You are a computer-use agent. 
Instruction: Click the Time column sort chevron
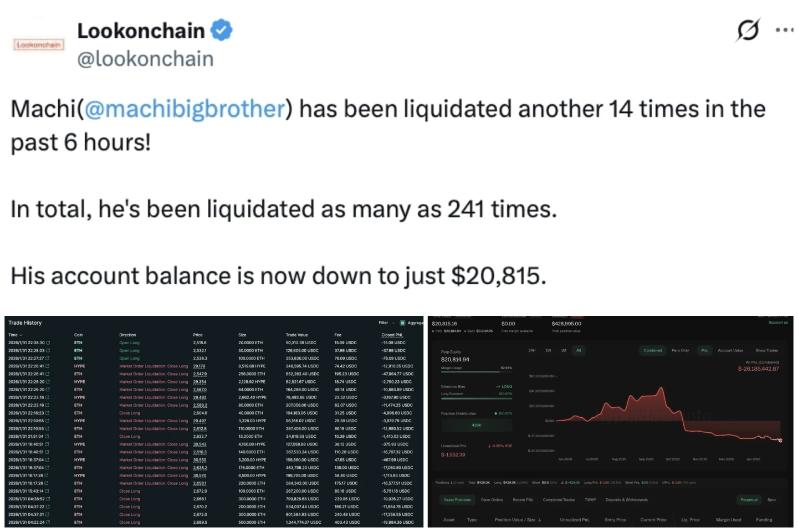coord(21,335)
